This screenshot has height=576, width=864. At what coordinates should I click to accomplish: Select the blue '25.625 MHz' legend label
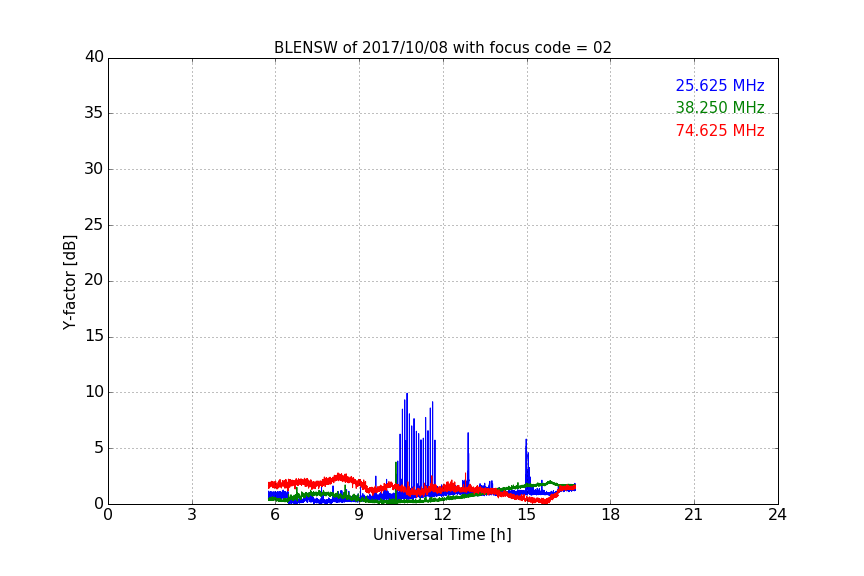(720, 85)
